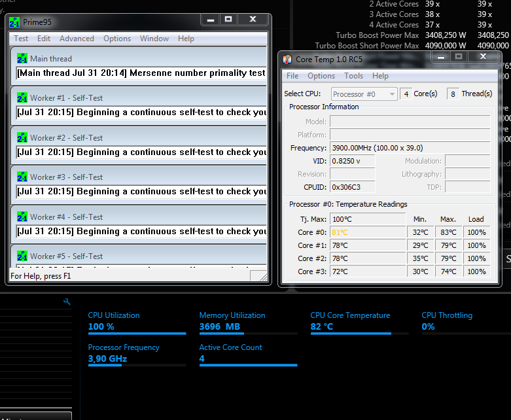Click Worker #3 self-test log line
Screen dimensions: 511x420
click(141, 192)
